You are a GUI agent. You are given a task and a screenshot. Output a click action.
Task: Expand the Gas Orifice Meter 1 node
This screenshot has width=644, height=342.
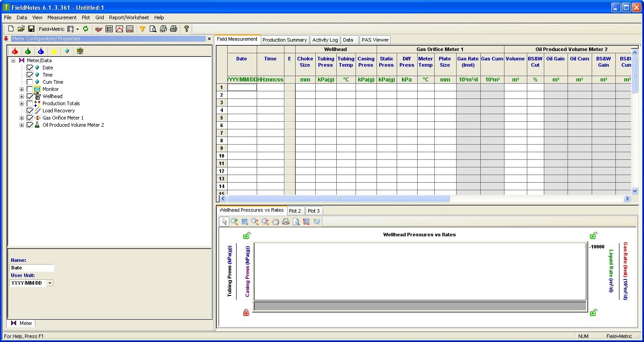tap(21, 118)
